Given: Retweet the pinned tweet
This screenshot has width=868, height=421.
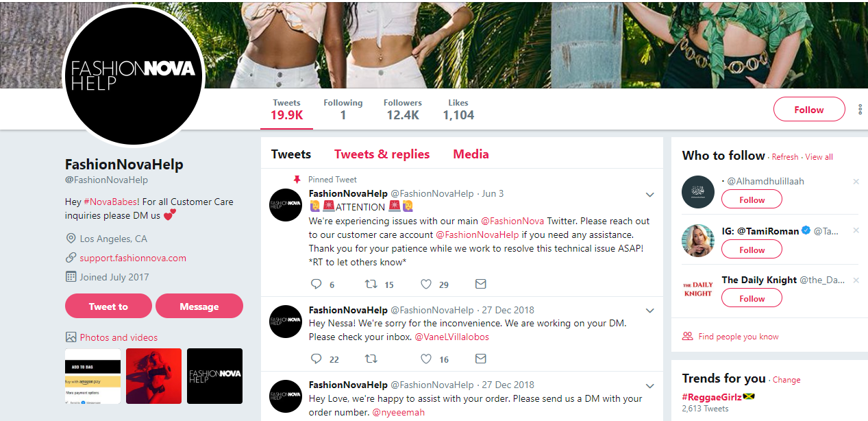Looking at the screenshot, I should (x=371, y=284).
